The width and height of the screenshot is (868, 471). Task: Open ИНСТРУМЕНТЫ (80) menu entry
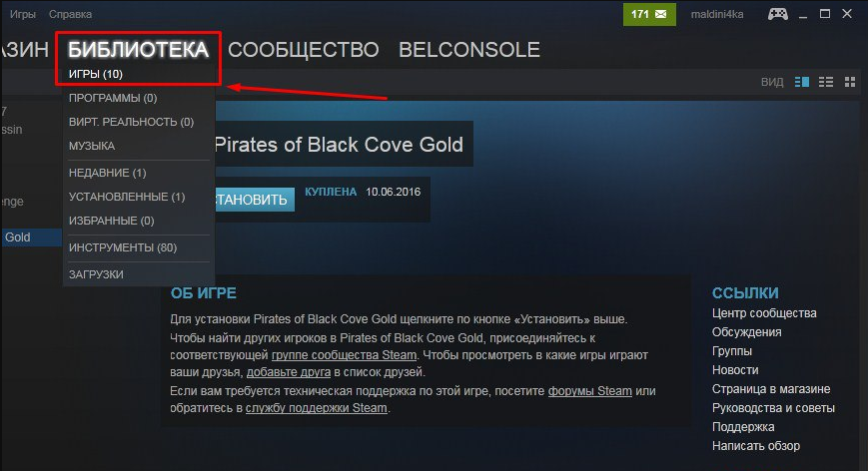tap(123, 247)
